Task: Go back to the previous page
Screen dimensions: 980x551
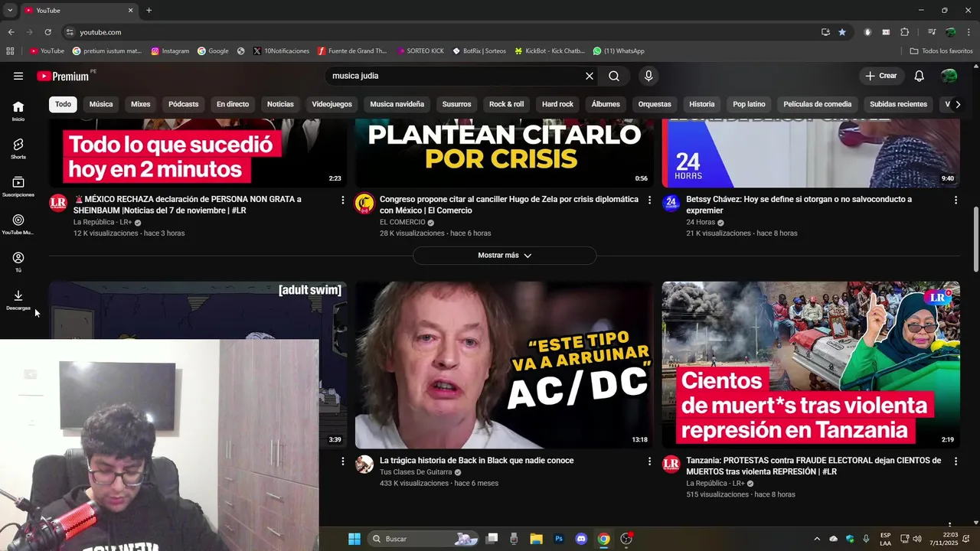Action: (11, 32)
